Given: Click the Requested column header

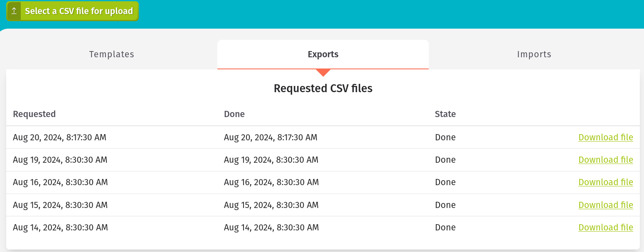Looking at the screenshot, I should coord(34,114).
